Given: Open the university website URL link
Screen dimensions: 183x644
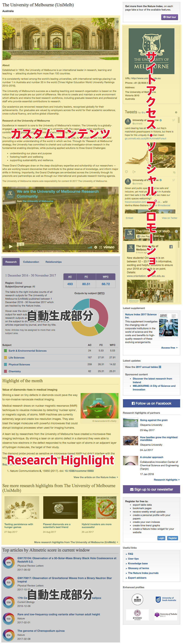Looking at the screenshot, I should pyautogui.click(x=146, y=78).
